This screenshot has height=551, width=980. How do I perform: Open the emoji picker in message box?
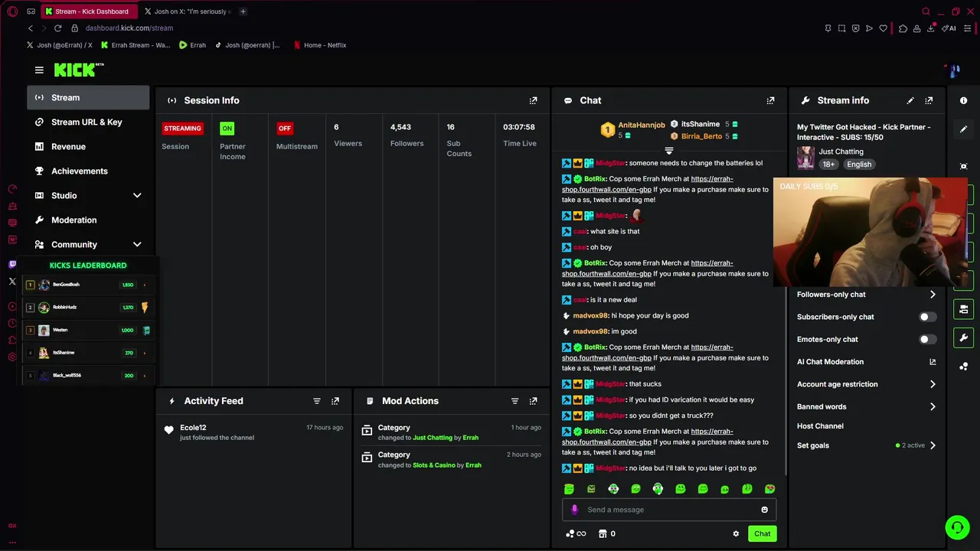(764, 510)
